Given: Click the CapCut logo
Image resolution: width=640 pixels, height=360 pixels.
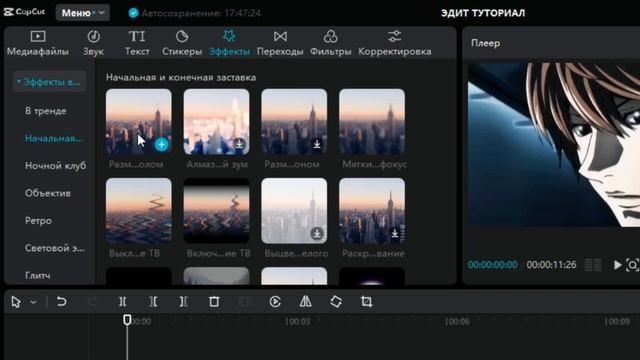Looking at the screenshot, I should click(24, 12).
